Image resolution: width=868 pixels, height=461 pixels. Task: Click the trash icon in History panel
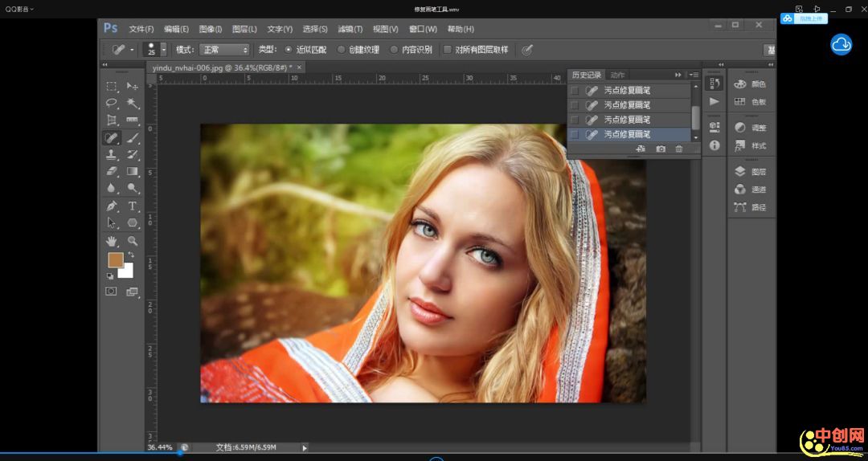click(x=679, y=149)
